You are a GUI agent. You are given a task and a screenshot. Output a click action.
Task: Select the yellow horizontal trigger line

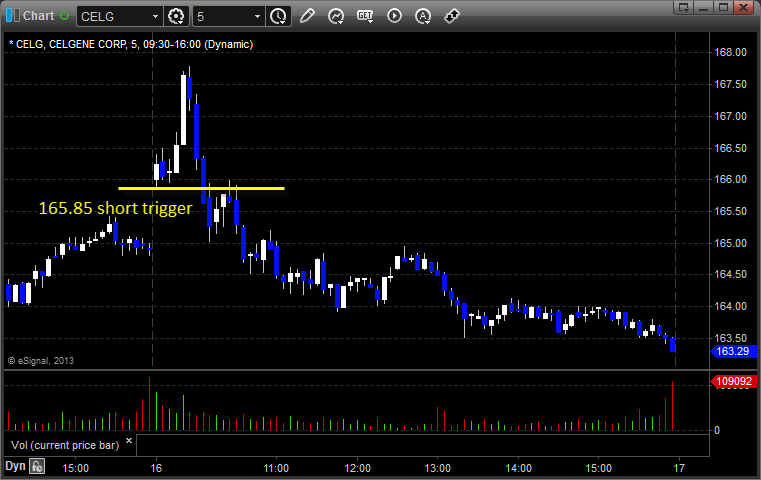pos(201,188)
